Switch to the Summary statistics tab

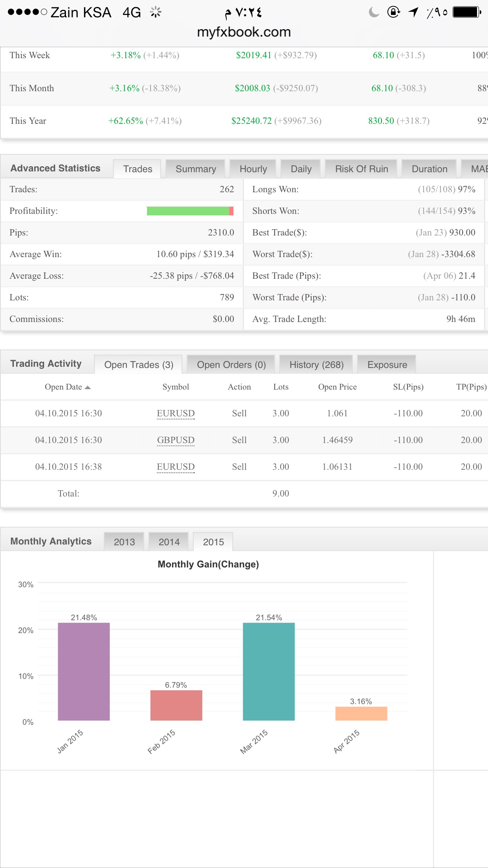coord(196,169)
